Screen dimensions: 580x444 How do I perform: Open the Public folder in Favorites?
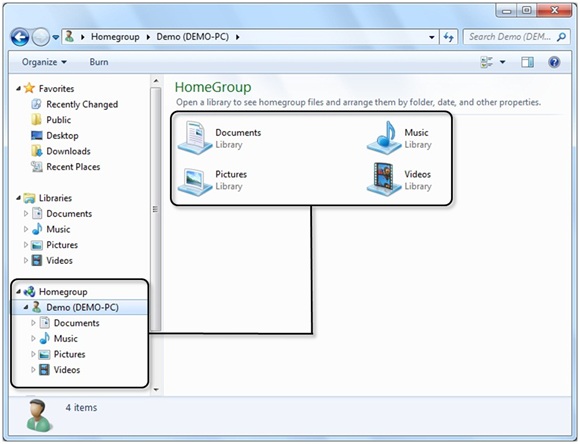click(x=58, y=120)
